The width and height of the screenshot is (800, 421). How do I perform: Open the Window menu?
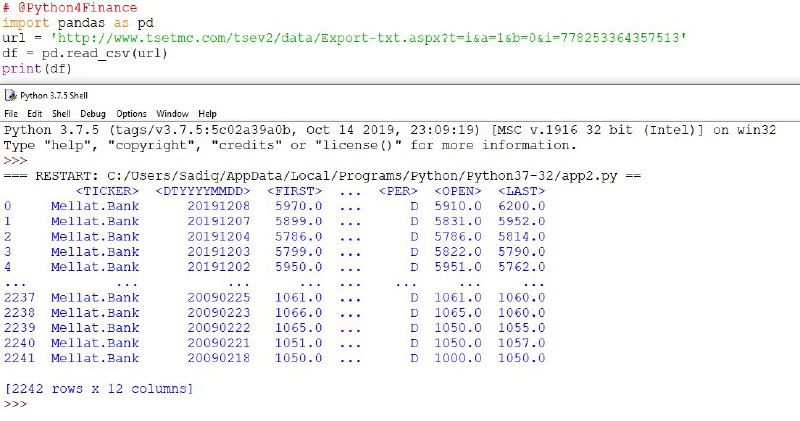pyautogui.click(x=172, y=114)
